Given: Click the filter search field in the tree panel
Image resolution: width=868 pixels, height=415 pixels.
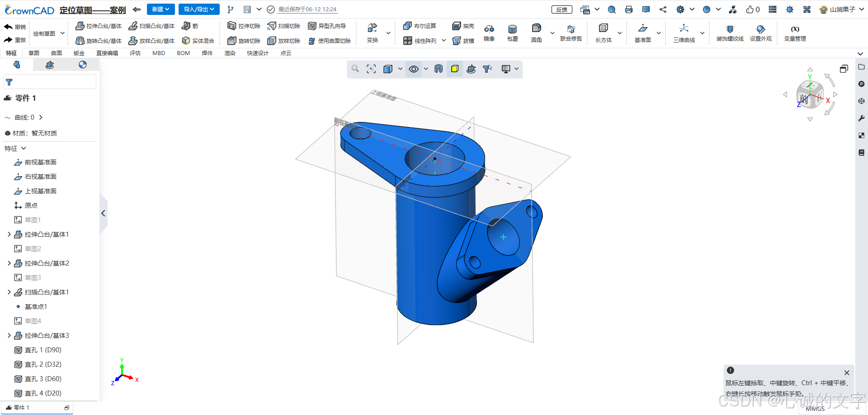Looking at the screenshot, I should [50, 82].
